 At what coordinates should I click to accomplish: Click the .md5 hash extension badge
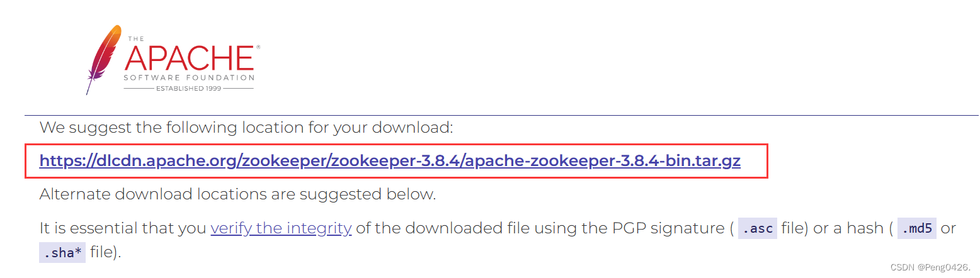pyautogui.click(x=917, y=228)
